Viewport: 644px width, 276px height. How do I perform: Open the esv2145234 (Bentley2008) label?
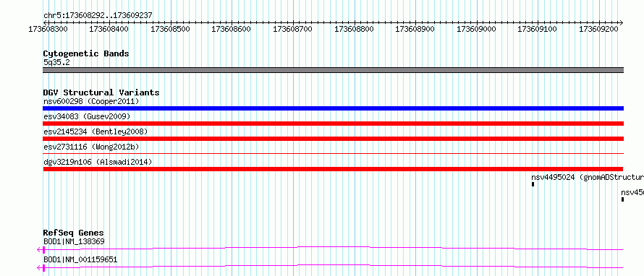[x=96, y=131]
